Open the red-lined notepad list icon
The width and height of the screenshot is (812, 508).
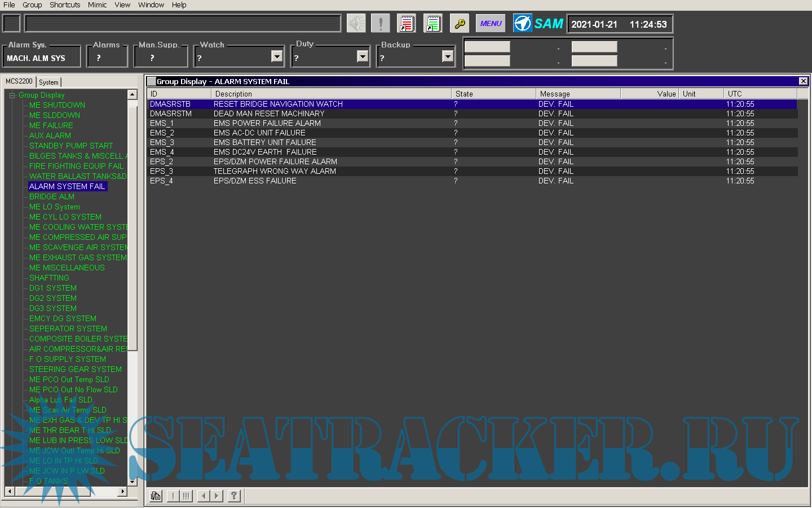406,24
